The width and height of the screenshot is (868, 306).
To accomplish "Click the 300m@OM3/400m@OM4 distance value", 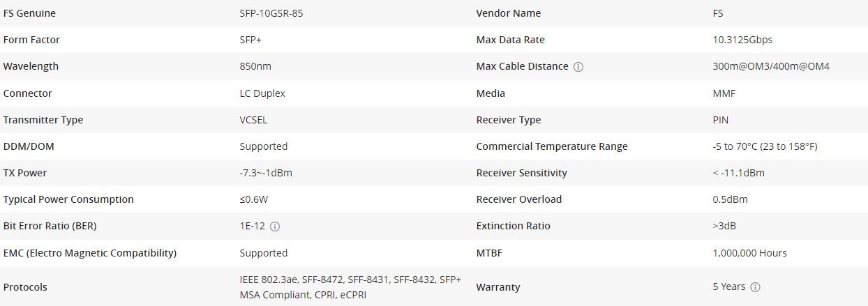I will coord(771,66).
